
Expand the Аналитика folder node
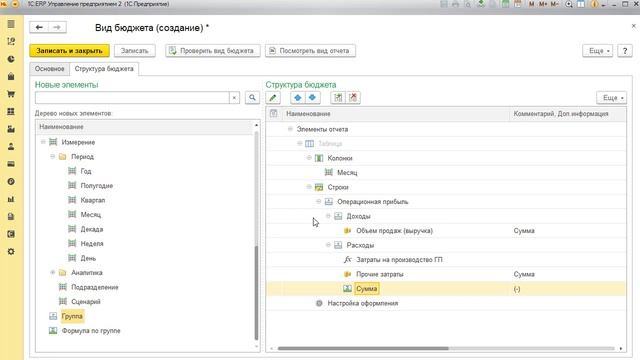click(52, 272)
